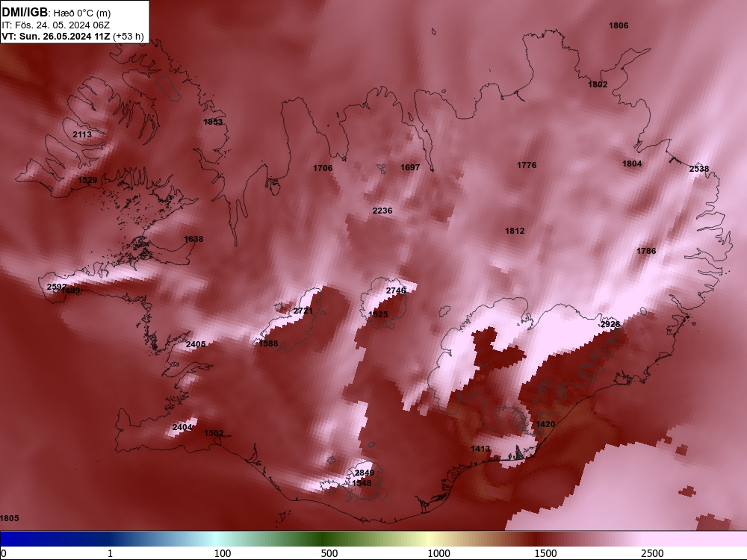This screenshot has height=560, width=747.
Task: Select the 2592 value on Snæfellsnes
Action: point(56,287)
